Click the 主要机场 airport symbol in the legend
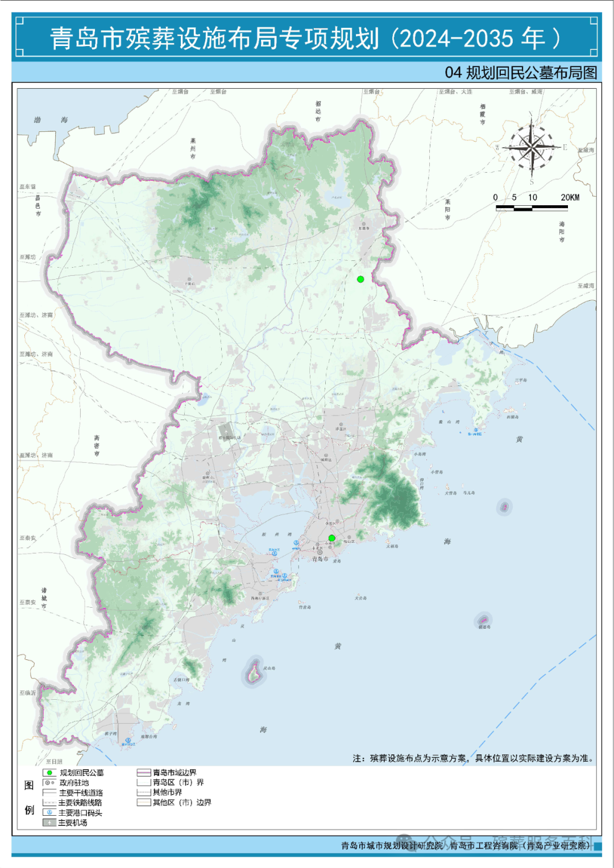Image resolution: width=614 pixels, height=868 pixels. tap(49, 823)
